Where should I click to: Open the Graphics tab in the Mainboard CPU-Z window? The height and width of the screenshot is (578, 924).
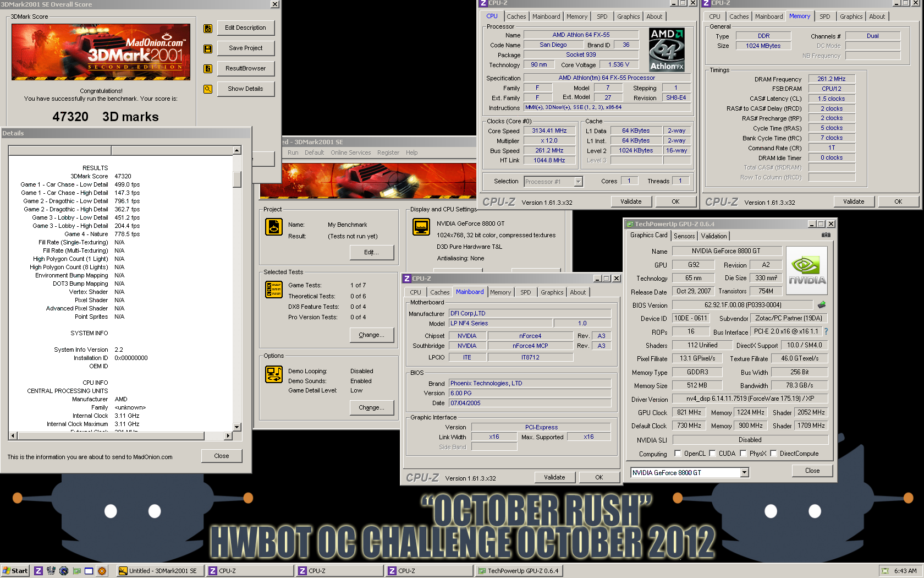(552, 292)
